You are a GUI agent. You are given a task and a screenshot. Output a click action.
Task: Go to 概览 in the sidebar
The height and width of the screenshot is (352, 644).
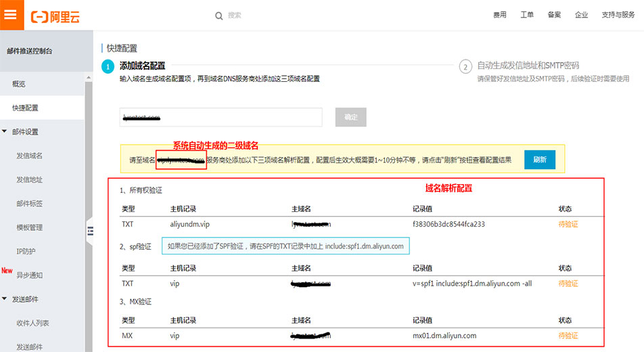click(19, 84)
